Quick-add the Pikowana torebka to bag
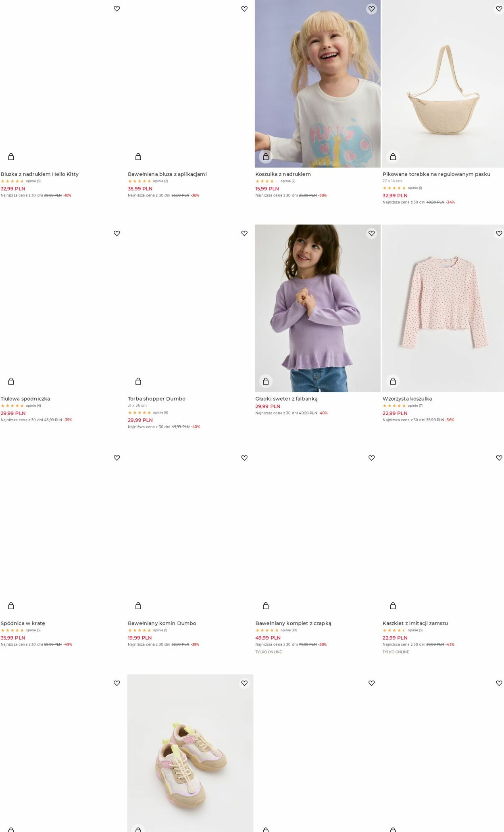Screen dimensions: 504x832 pyautogui.click(x=393, y=157)
